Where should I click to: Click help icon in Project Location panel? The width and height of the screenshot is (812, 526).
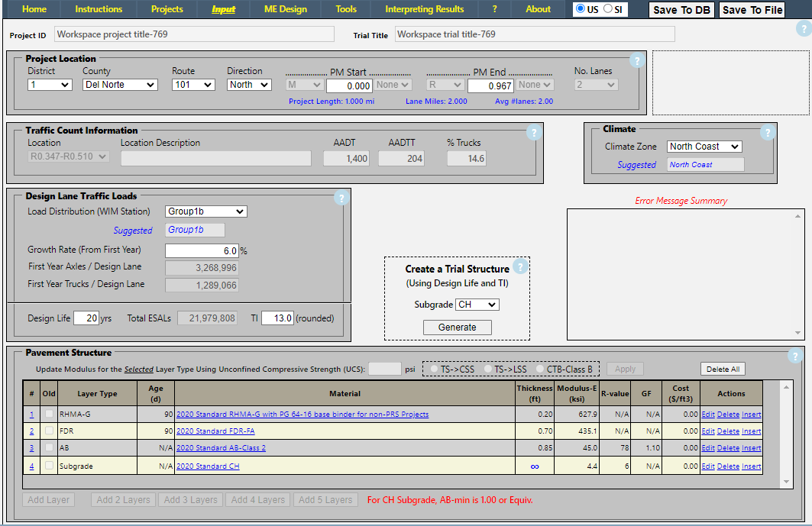click(637, 62)
